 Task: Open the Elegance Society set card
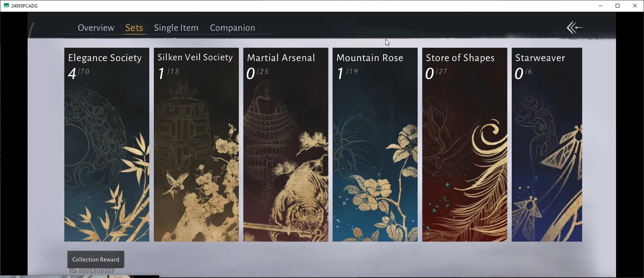point(107,144)
